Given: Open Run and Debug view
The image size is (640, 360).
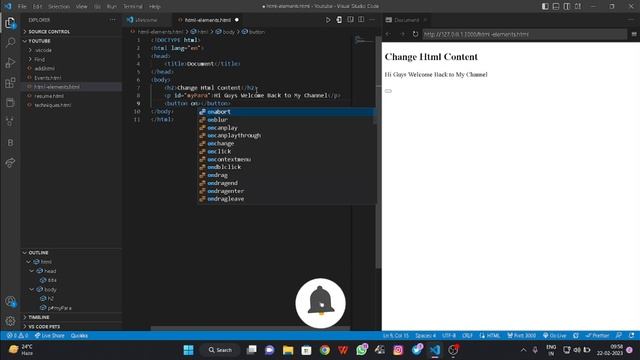Looking at the screenshot, I should point(10,63).
